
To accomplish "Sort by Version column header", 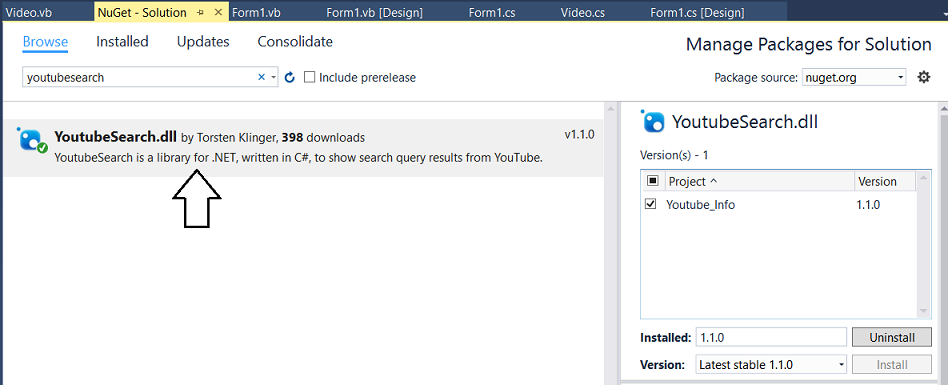I will 885,181.
